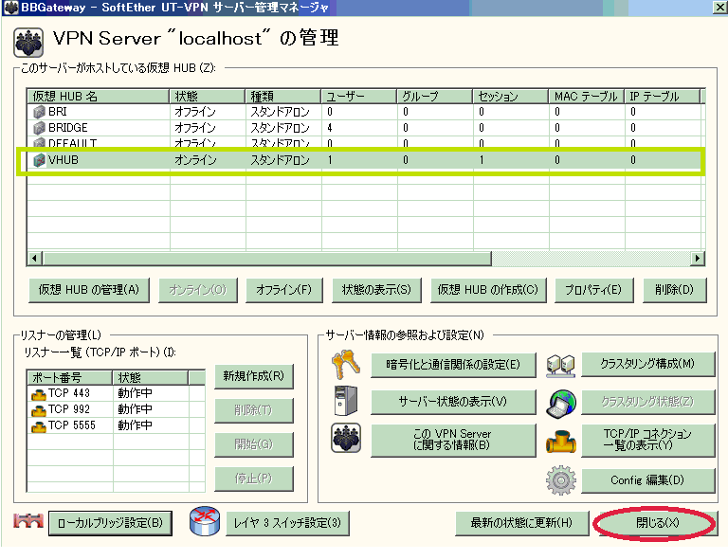Open ローカルブリッジ設定(B)
Viewport: 728px width, 560px height.
pyautogui.click(x=111, y=523)
